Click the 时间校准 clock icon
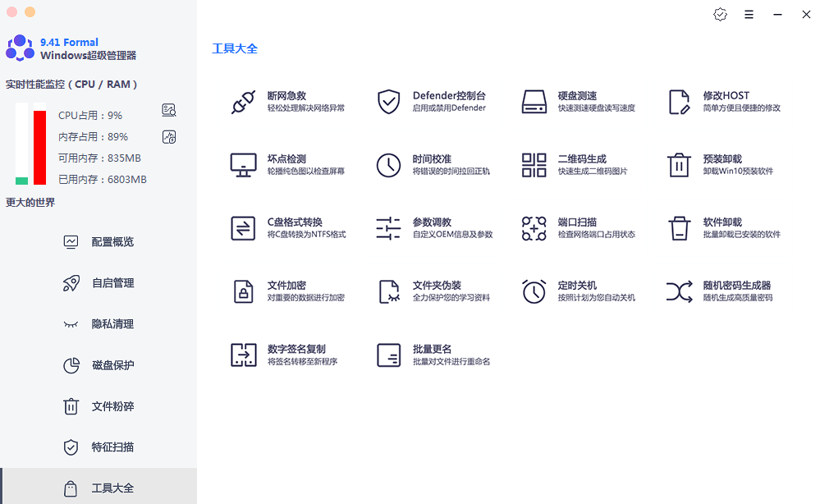The image size is (820, 504). [x=388, y=165]
